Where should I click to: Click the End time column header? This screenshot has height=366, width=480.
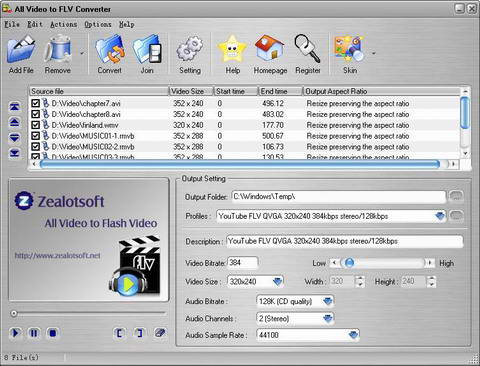coord(280,91)
